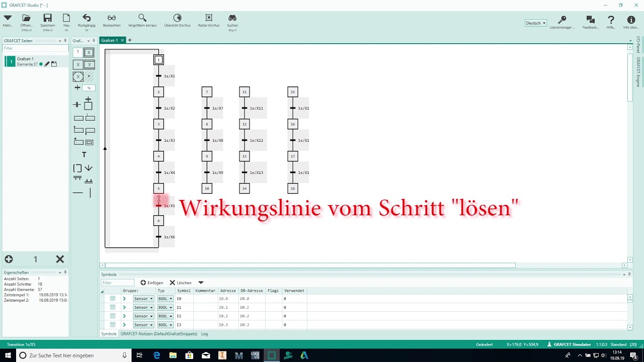Image resolution: width=644 pixels, height=362 pixels.
Task: Select the horizontal line element in palette
Action: (78, 193)
